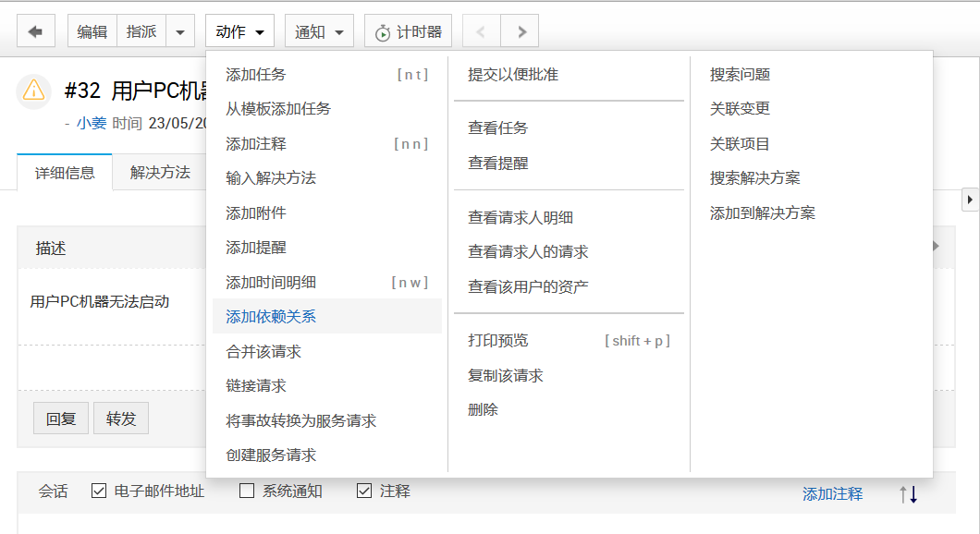Choose 打印预览 menu entry
This screenshot has height=534, width=980.
[498, 341]
